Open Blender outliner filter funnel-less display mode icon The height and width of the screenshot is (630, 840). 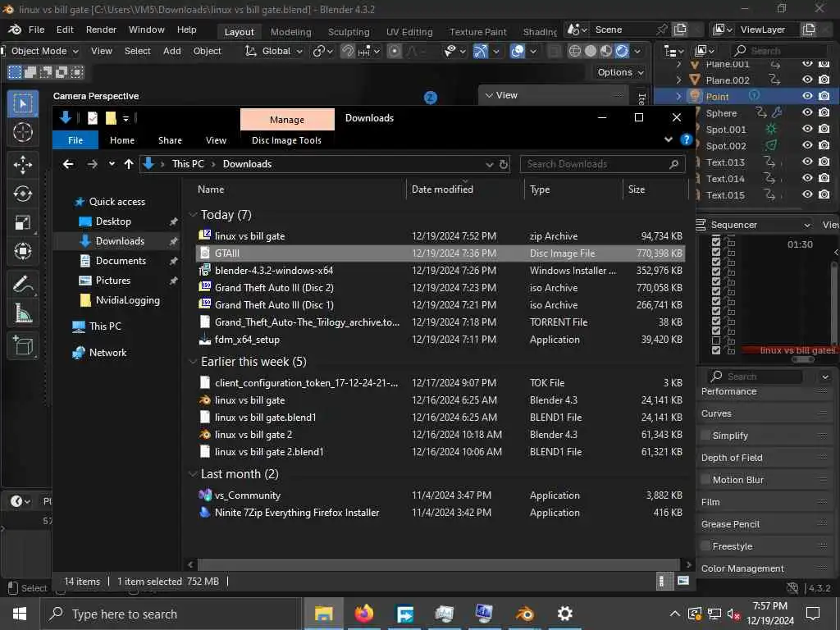tap(705, 51)
